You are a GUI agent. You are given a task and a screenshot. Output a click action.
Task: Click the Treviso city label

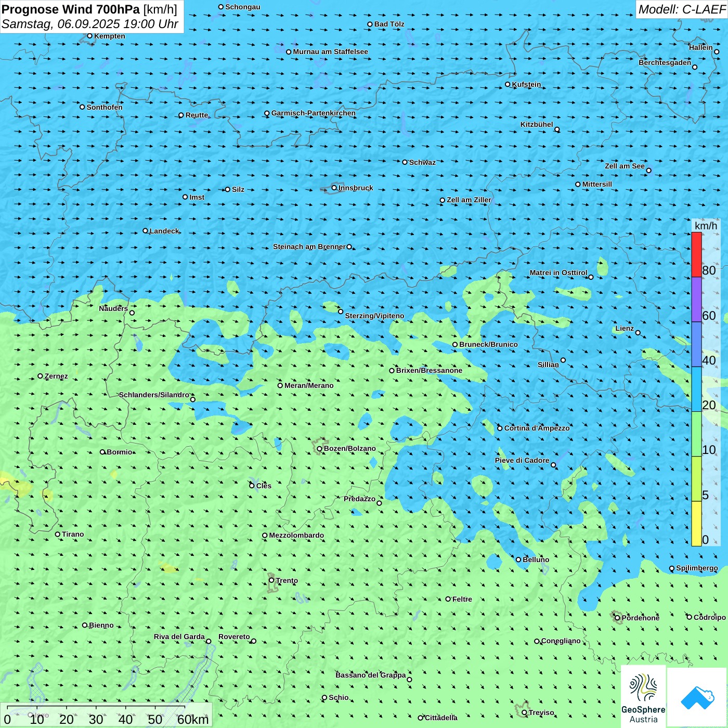(541, 712)
